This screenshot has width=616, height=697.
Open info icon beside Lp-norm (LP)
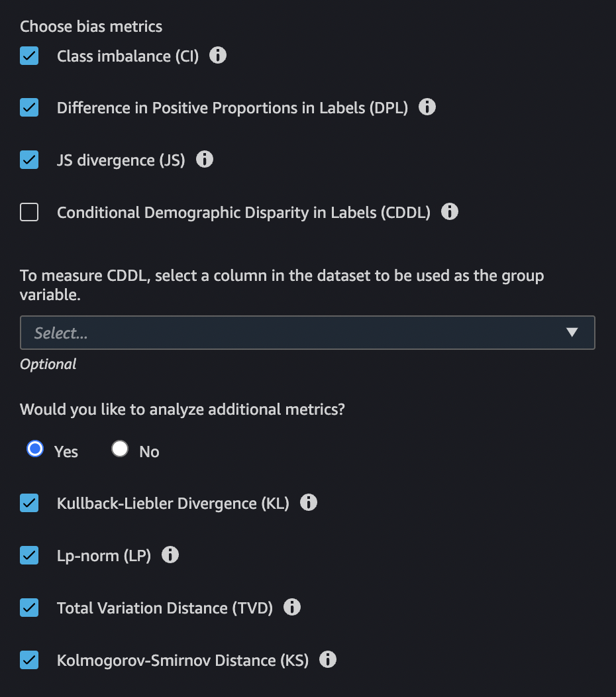click(170, 555)
